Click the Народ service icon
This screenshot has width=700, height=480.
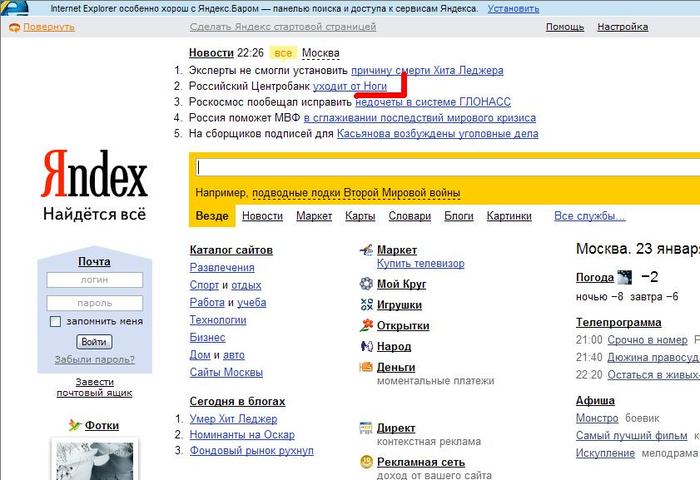click(x=366, y=346)
